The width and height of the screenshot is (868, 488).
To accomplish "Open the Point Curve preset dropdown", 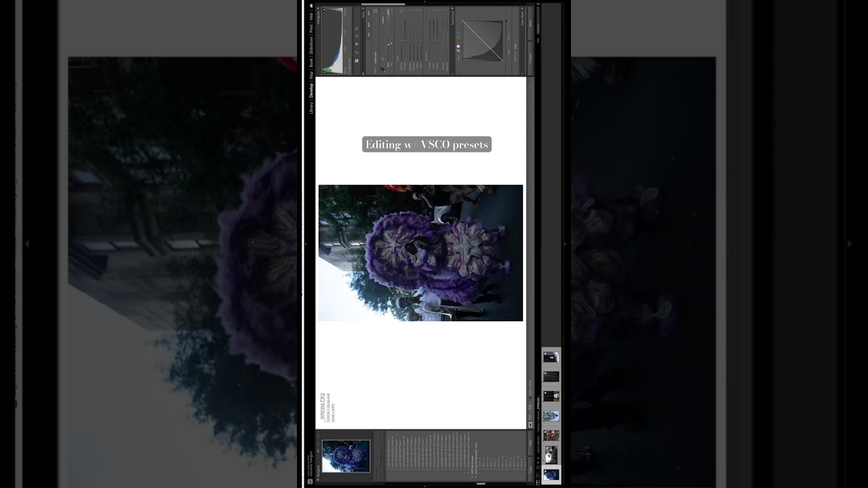I will coord(515,46).
